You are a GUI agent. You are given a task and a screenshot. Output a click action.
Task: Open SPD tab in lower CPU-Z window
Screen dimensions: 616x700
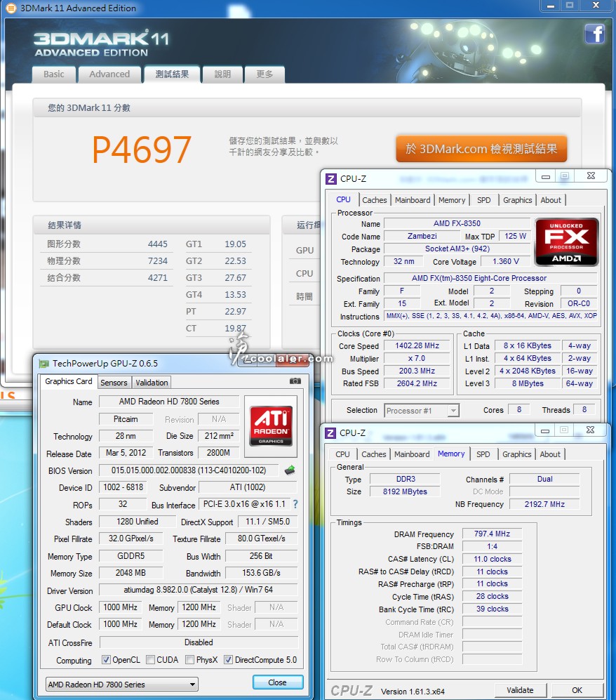[483, 454]
